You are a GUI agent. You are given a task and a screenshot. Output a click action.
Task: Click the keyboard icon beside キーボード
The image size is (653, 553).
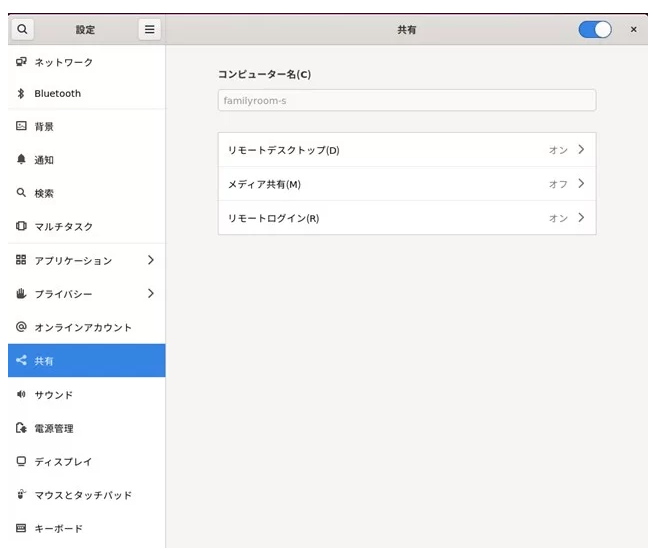(x=21, y=528)
